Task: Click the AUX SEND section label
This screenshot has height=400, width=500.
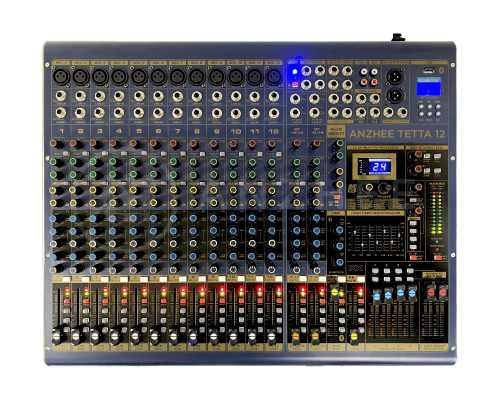Action: point(336,130)
